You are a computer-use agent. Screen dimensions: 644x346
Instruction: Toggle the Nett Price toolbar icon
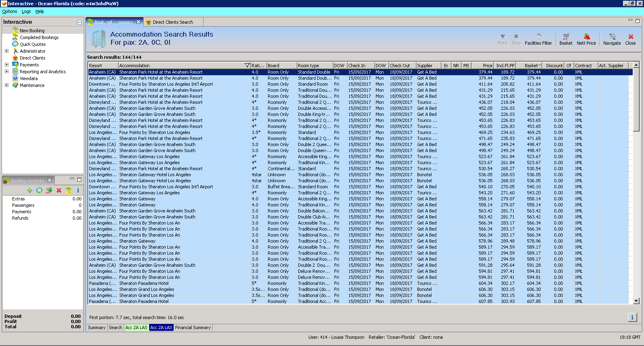pyautogui.click(x=586, y=39)
